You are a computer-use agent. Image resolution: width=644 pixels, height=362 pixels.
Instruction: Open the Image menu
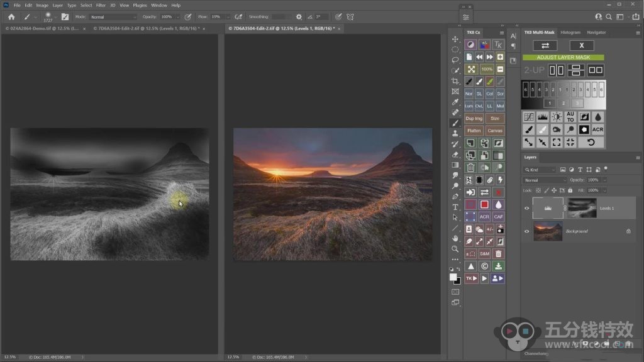tap(42, 5)
